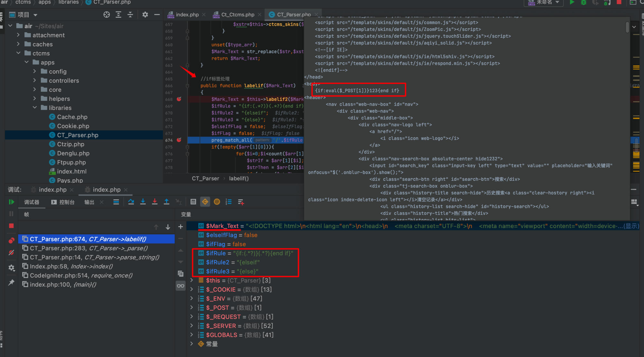Click the Step Out debugger icon
The image size is (644, 357).
(x=166, y=202)
